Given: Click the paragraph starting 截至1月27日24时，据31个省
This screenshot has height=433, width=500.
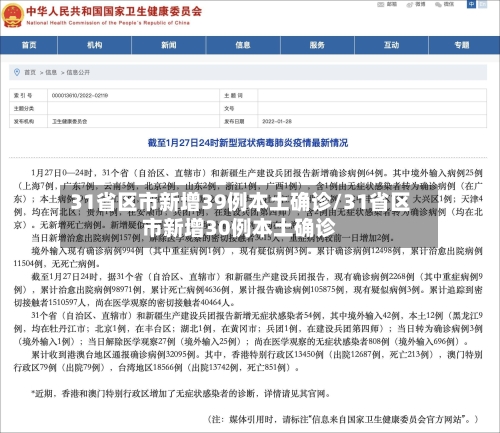Looking at the screenshot, I should click(x=248, y=290).
